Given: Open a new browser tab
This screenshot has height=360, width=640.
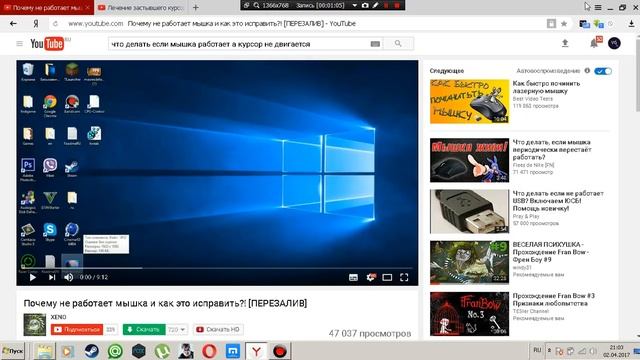Looking at the screenshot, I should (x=196, y=7).
